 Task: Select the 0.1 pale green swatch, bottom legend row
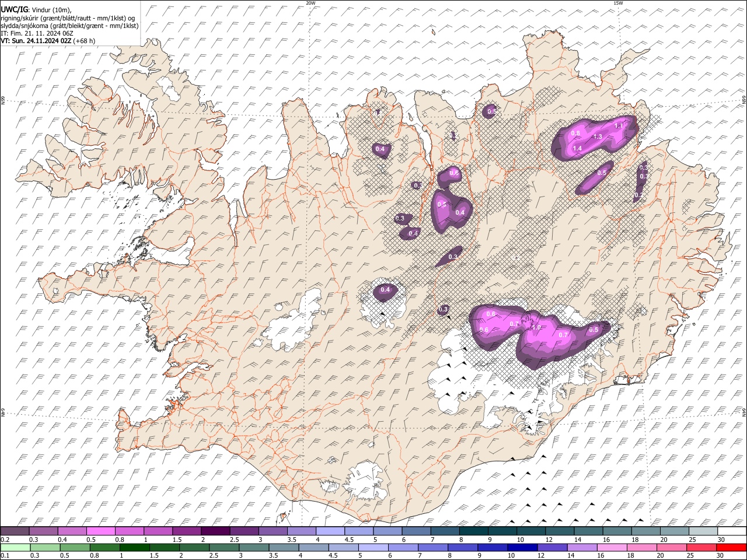click(15, 547)
